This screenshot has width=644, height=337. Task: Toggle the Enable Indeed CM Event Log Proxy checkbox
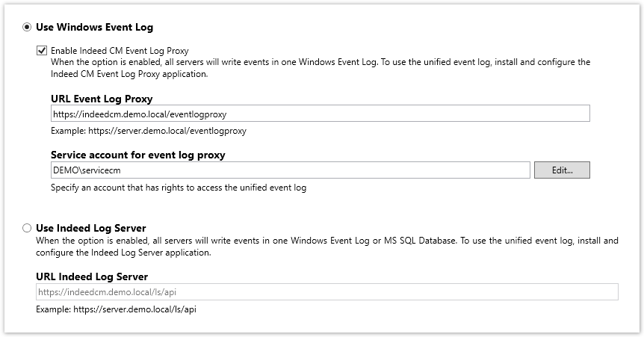[x=42, y=51]
